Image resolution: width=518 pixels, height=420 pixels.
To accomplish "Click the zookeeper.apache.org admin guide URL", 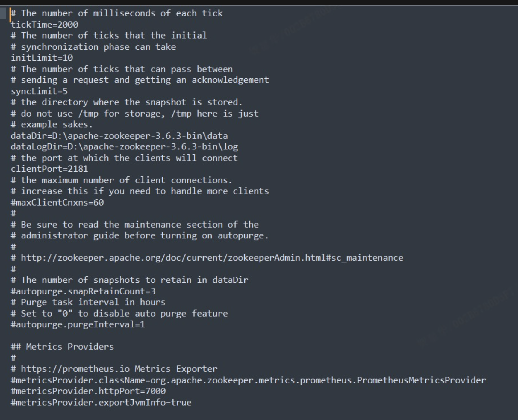I will click(212, 258).
